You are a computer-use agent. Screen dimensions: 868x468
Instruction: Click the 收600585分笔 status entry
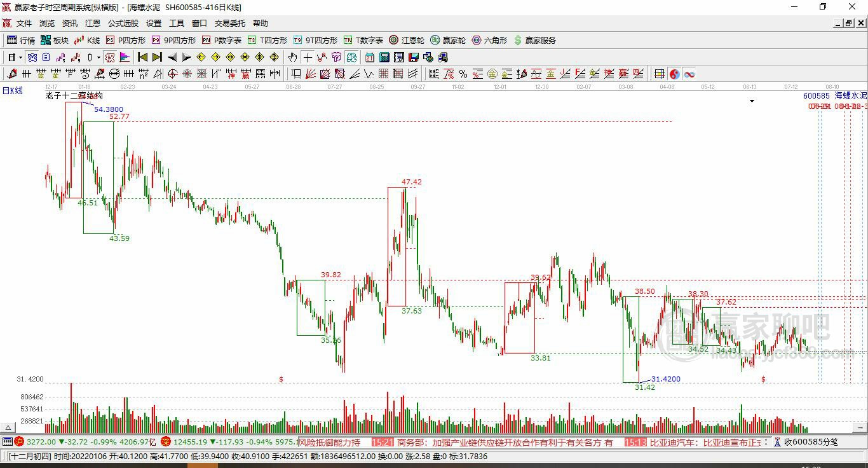805,442
